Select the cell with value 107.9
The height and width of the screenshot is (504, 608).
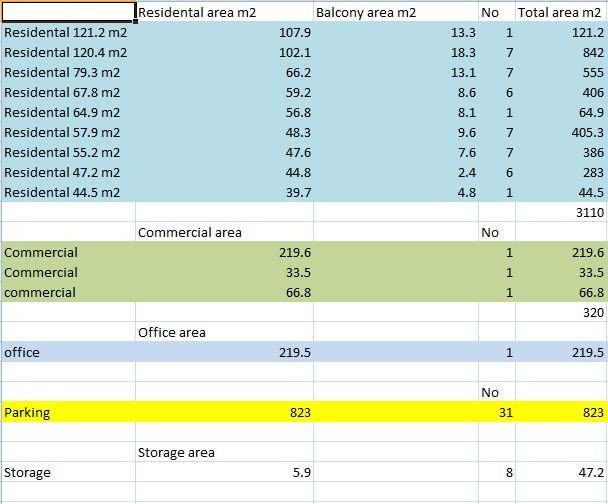point(225,32)
